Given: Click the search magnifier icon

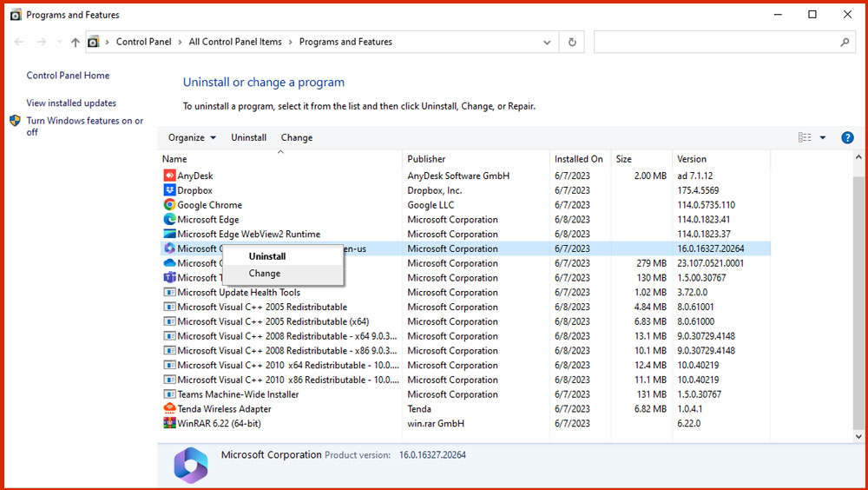Looking at the screenshot, I should pos(845,42).
